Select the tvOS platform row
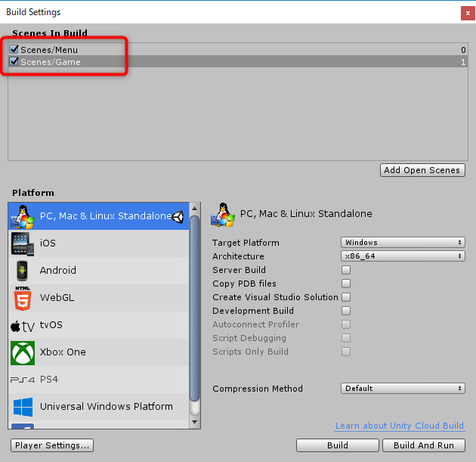 tap(99, 325)
